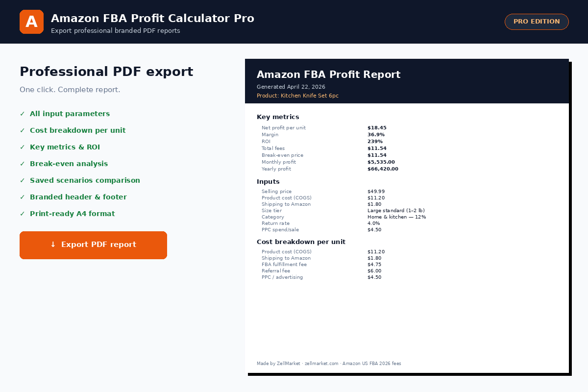Click the checkmark beside Saved scenarios comparison

22,180
